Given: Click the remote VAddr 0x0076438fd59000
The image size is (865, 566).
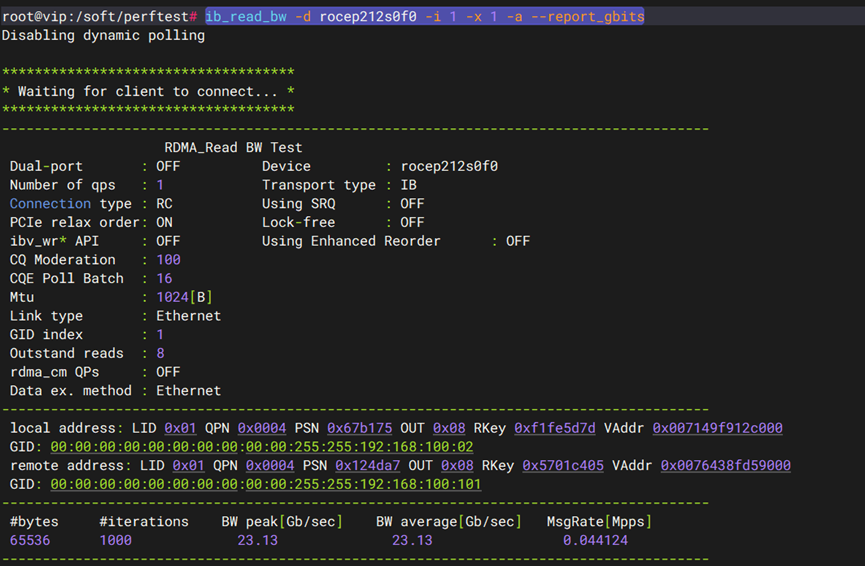Looking at the screenshot, I should click(x=725, y=466).
